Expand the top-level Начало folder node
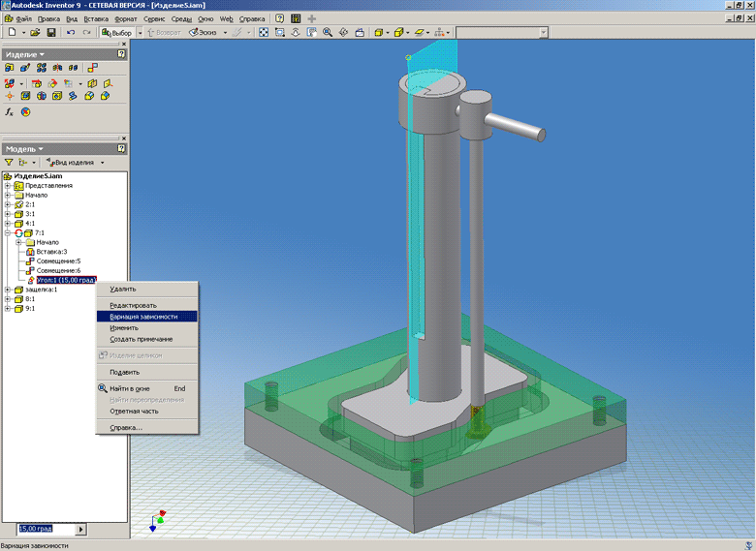756x551 pixels. pyautogui.click(x=8, y=195)
